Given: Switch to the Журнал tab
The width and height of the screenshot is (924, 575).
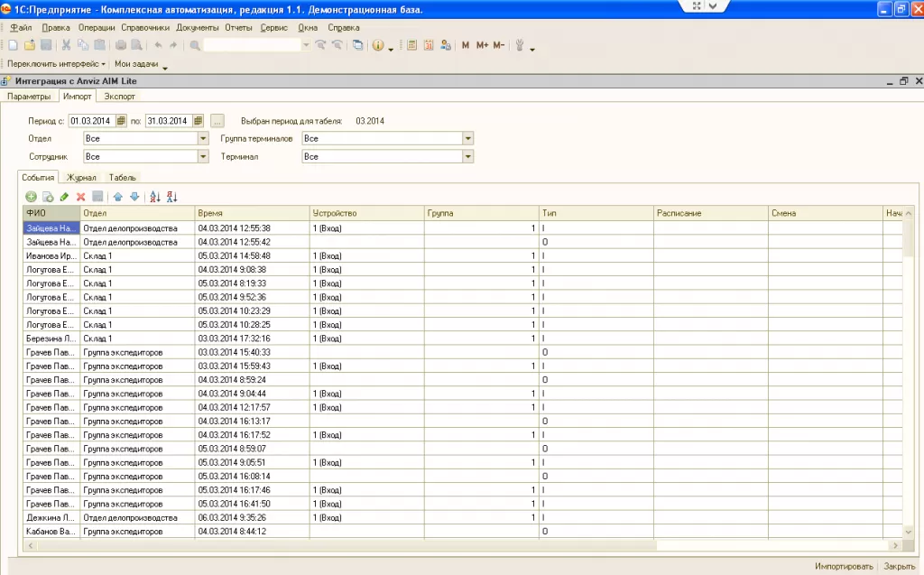Looking at the screenshot, I should point(82,177).
